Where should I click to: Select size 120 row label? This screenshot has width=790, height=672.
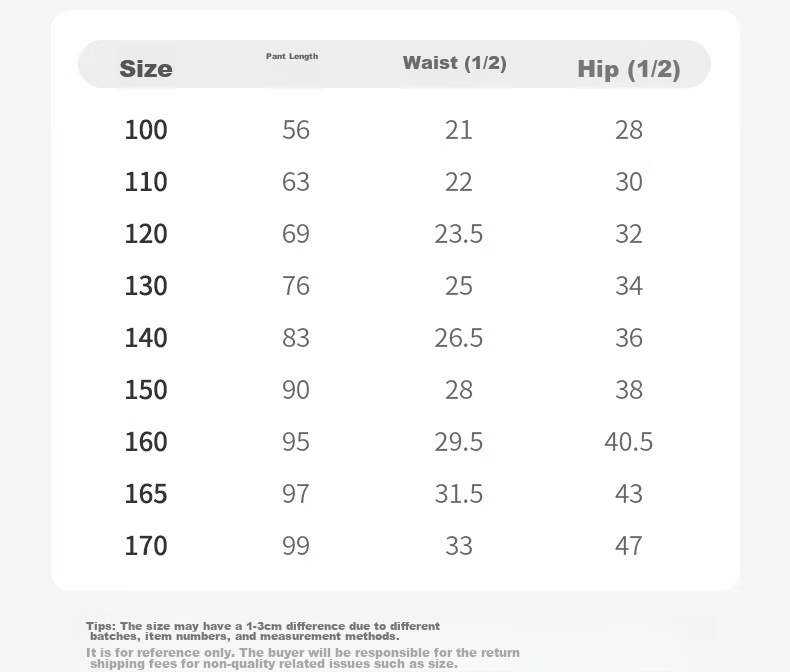point(146,234)
